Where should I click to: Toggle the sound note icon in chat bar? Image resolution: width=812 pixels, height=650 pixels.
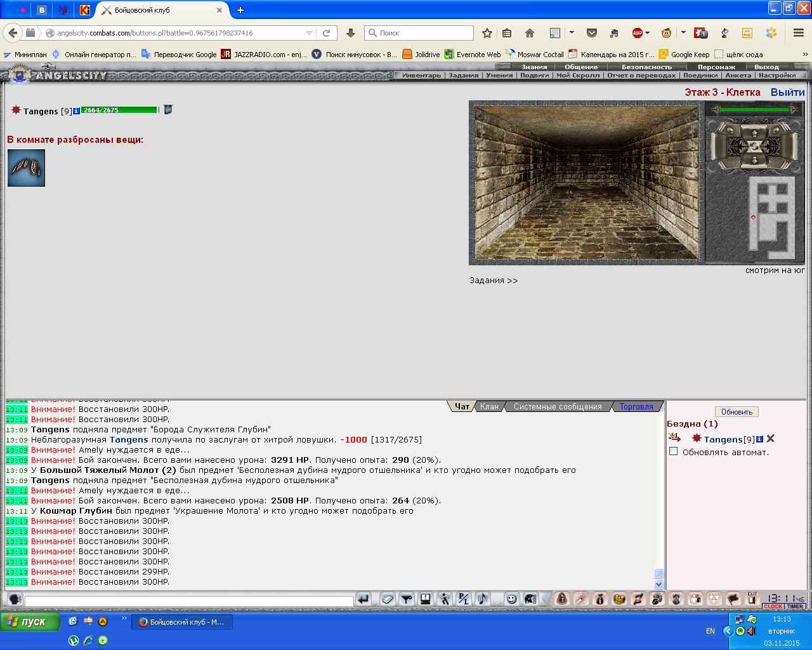[x=483, y=599]
